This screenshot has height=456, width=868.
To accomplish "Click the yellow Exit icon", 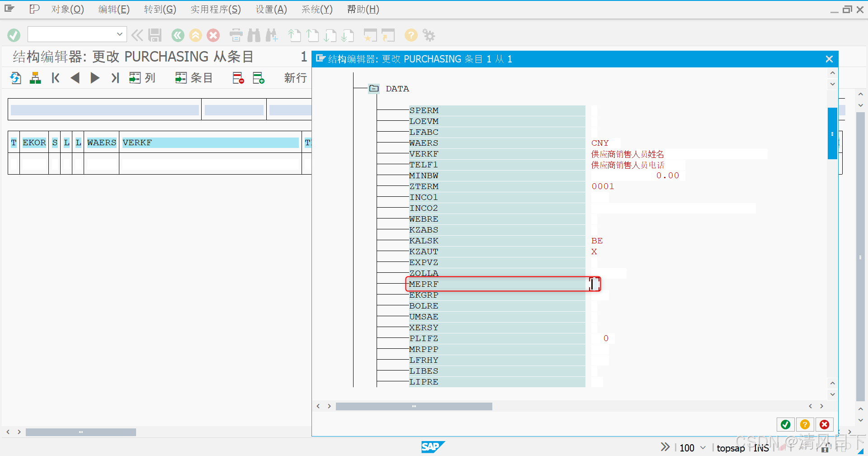I will [x=195, y=35].
